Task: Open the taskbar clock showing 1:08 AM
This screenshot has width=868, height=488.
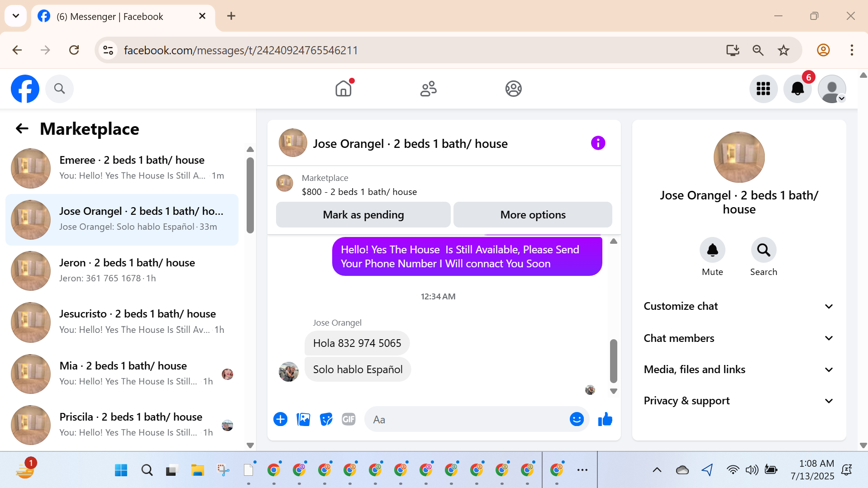Action: (x=812, y=470)
